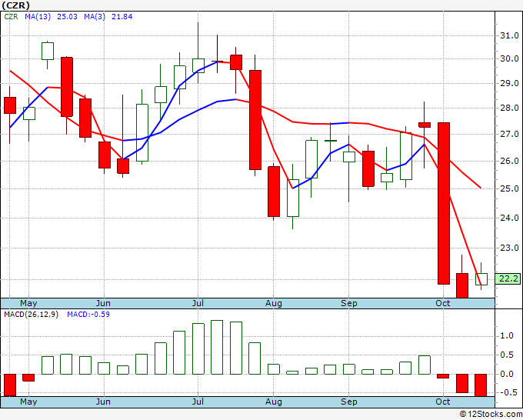Click the tallest MACD histogram bar in July
This screenshot has width=523, height=420.
[x=217, y=347]
